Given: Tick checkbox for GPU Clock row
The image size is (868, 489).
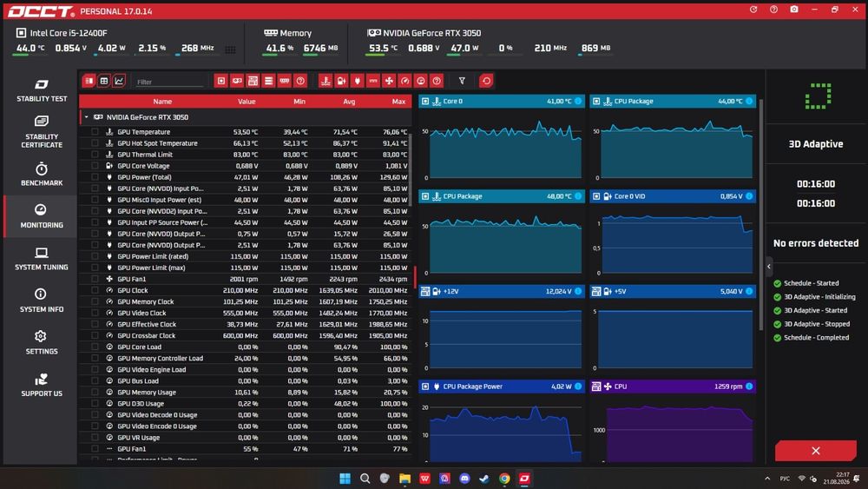Looking at the screenshot, I should pos(95,290).
